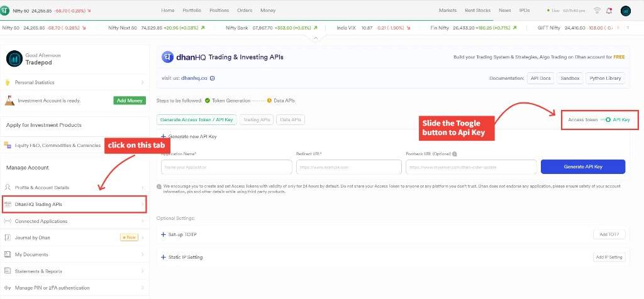
Task: Click the wifi connection status icon
Action: click(x=597, y=11)
